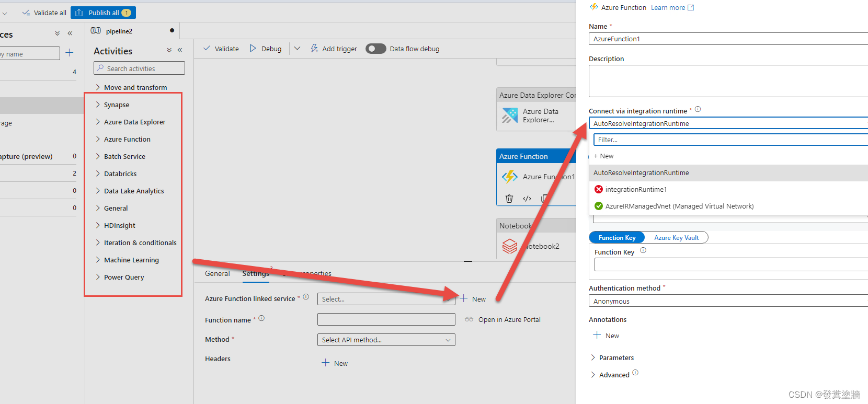This screenshot has height=404, width=868.
Task: Click plus icon beside filter by name
Action: (x=69, y=53)
